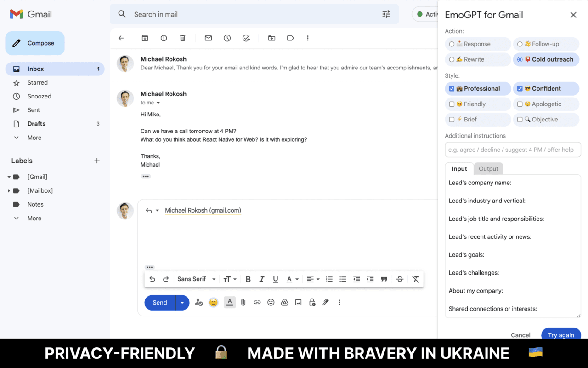The height and width of the screenshot is (368, 588).
Task: Add the email to Tasks
Action: coord(246,38)
